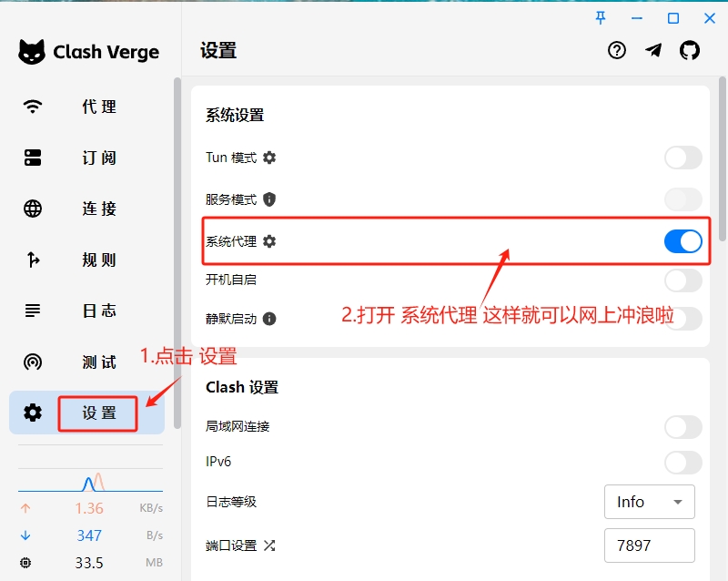Screen dimensions: 728x581
Task: Toggle 服务模式 switch
Action: point(683,199)
